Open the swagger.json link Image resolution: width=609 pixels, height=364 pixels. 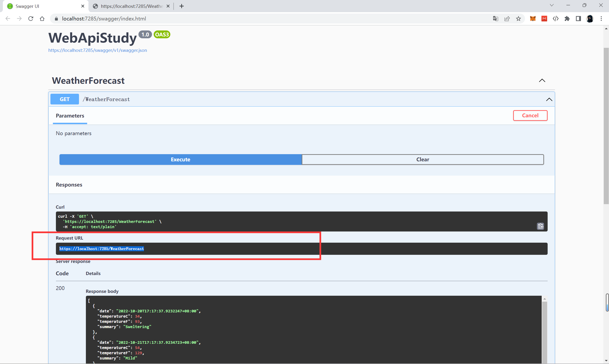(98, 50)
